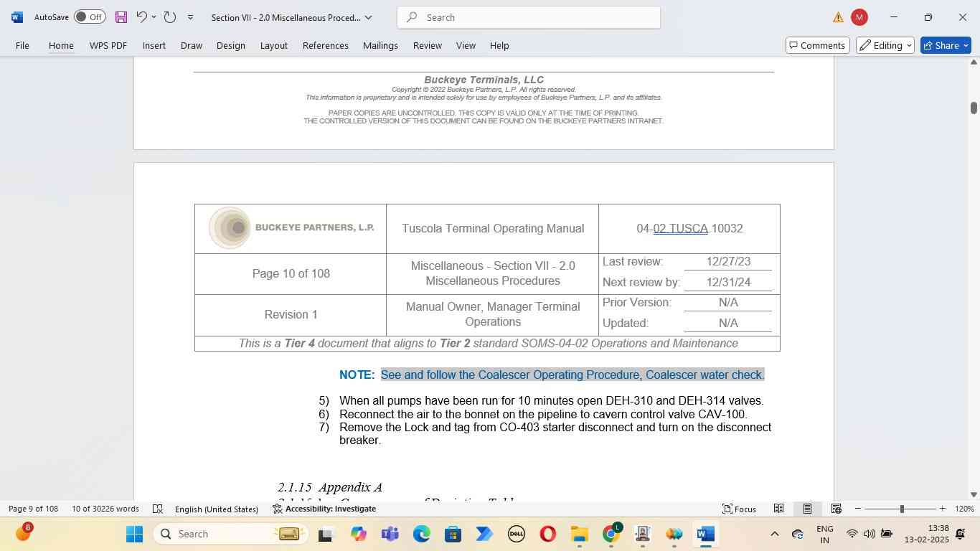980x551 pixels.
Task: Click the zoom slider handle
Action: coord(902,509)
